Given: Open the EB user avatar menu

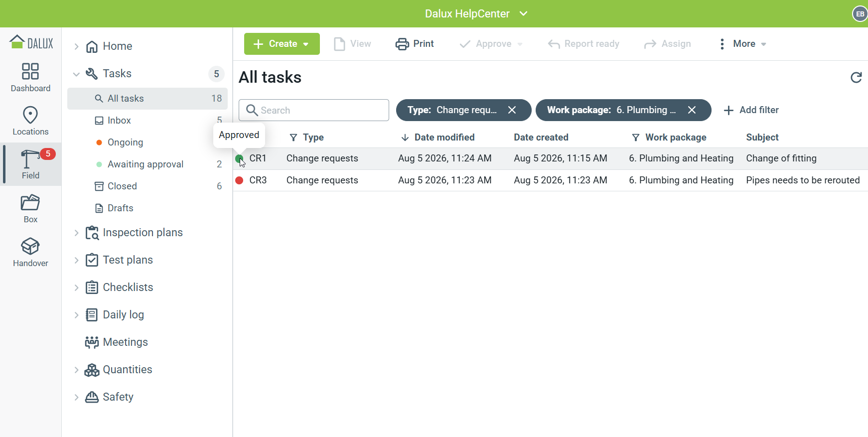Looking at the screenshot, I should point(860,14).
